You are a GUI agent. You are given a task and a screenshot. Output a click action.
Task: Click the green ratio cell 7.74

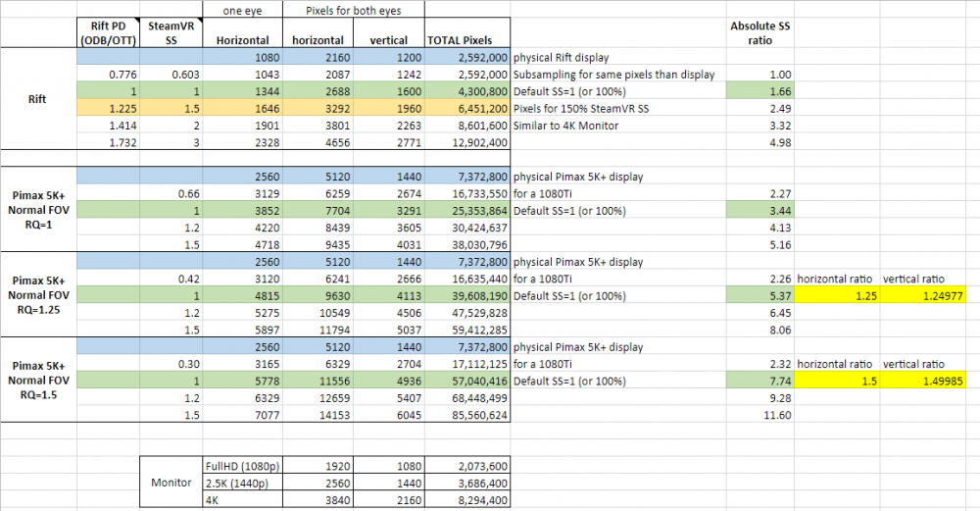pyautogui.click(x=760, y=381)
